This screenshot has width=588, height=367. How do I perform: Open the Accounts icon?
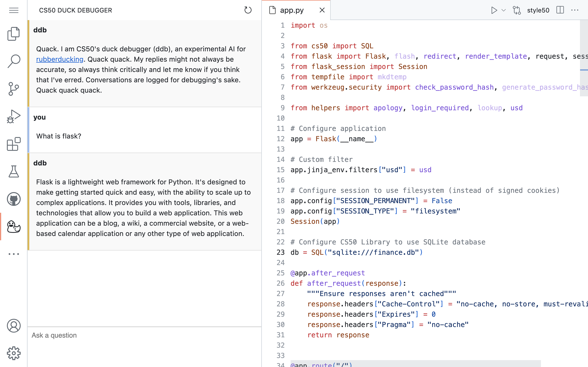[14, 325]
